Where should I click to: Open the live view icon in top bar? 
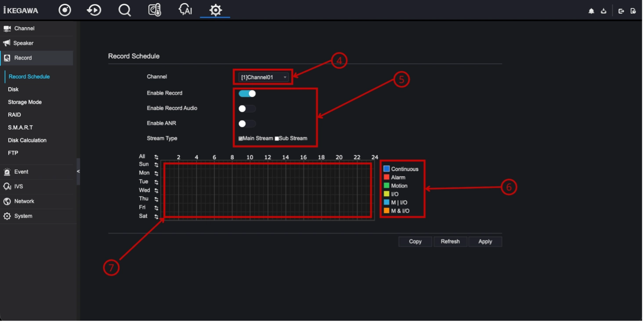[x=65, y=10]
